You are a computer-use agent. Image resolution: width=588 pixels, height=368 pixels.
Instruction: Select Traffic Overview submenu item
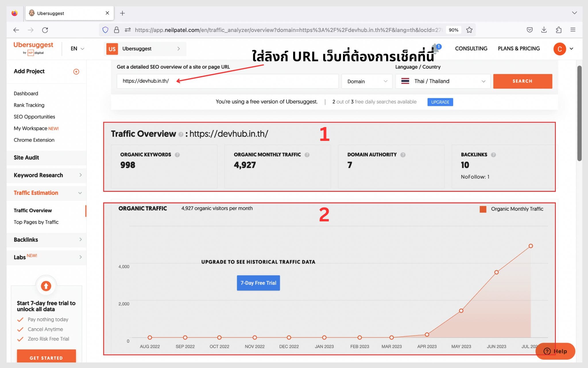(x=33, y=210)
